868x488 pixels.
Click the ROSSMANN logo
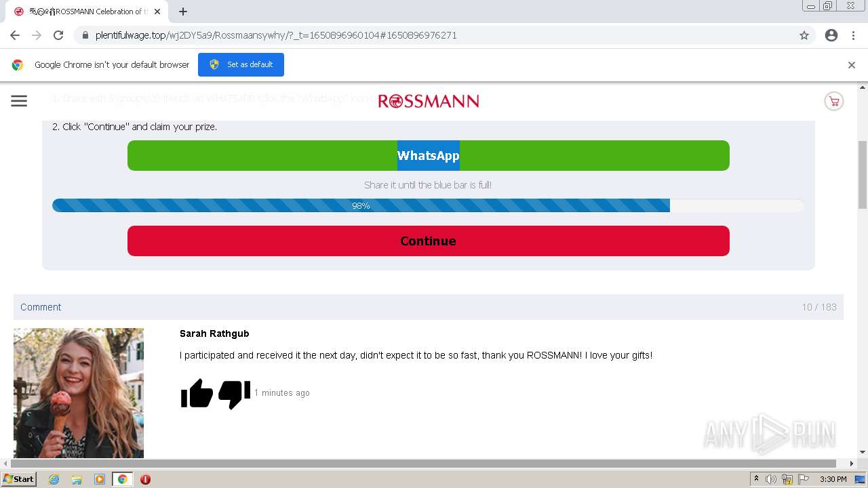click(x=429, y=101)
